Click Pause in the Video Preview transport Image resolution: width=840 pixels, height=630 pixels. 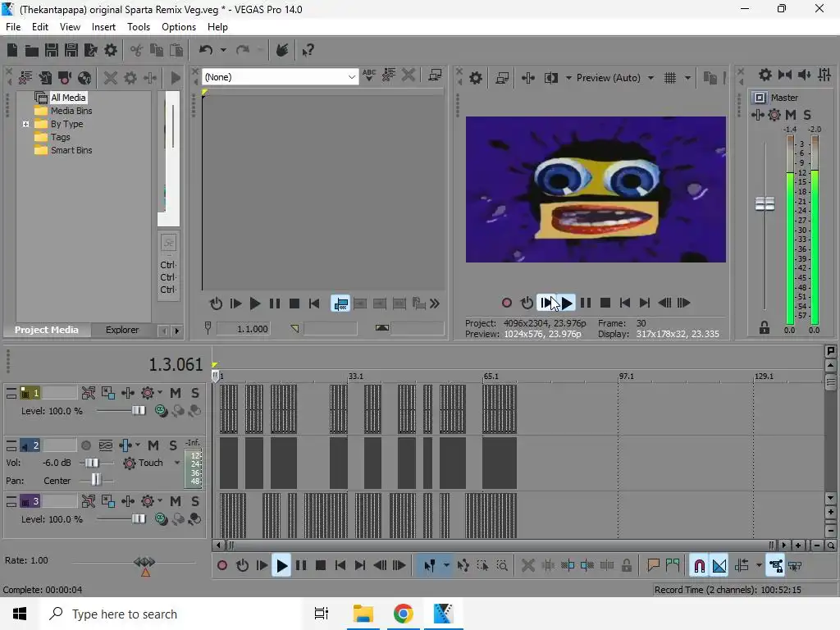tap(586, 303)
